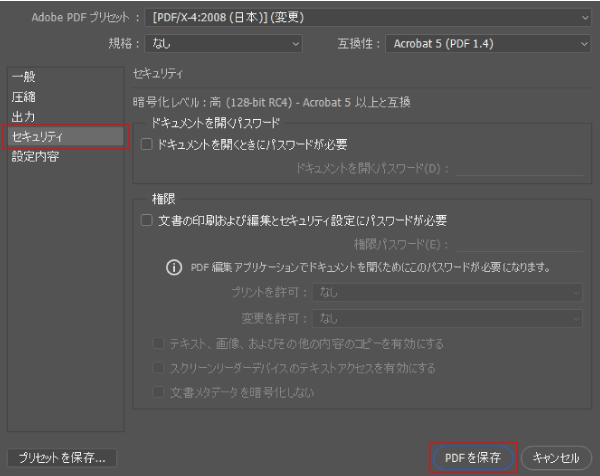This screenshot has width=600, height=476.
Task: Open the 互換性 Acrobat 5 dropdown
Action: (488, 44)
